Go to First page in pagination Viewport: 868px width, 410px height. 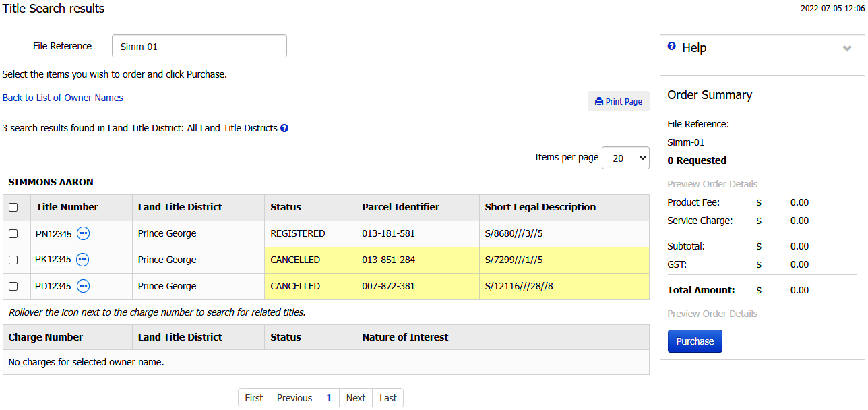(254, 398)
